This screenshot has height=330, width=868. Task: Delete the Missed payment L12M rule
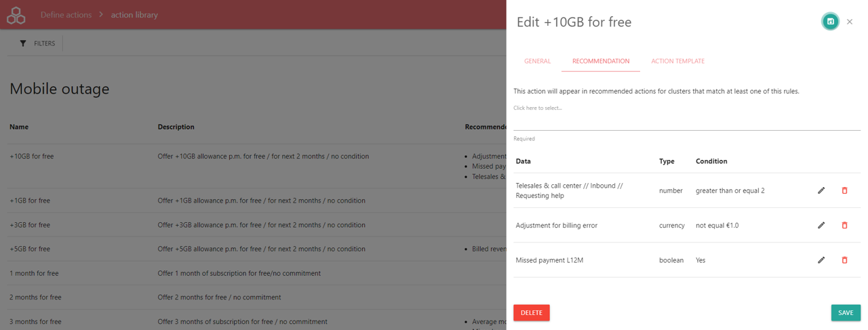pos(844,260)
